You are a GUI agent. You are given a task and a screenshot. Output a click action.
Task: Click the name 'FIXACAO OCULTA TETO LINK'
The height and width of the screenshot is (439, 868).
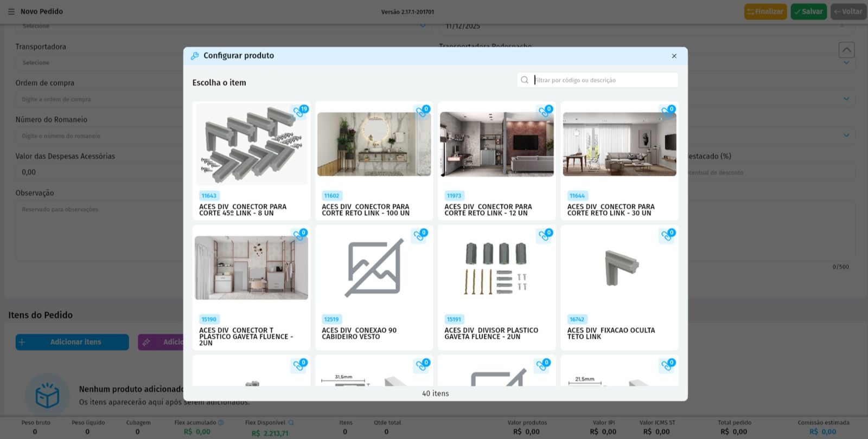tap(611, 333)
